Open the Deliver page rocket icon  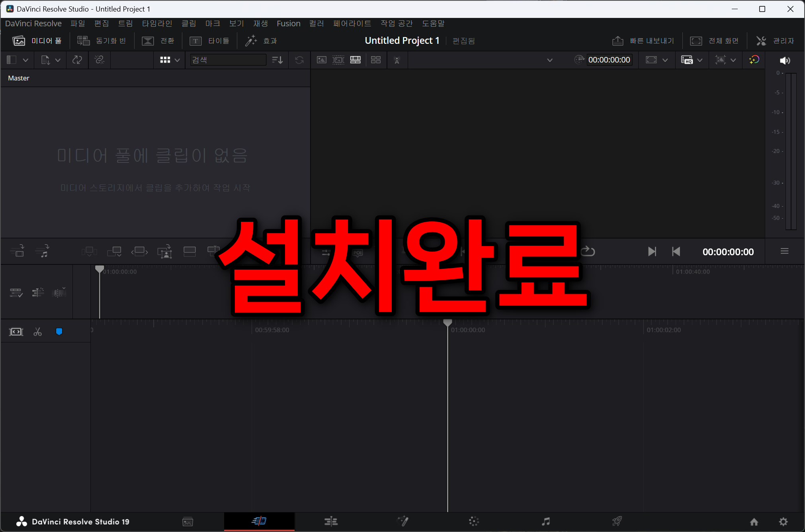point(617,521)
